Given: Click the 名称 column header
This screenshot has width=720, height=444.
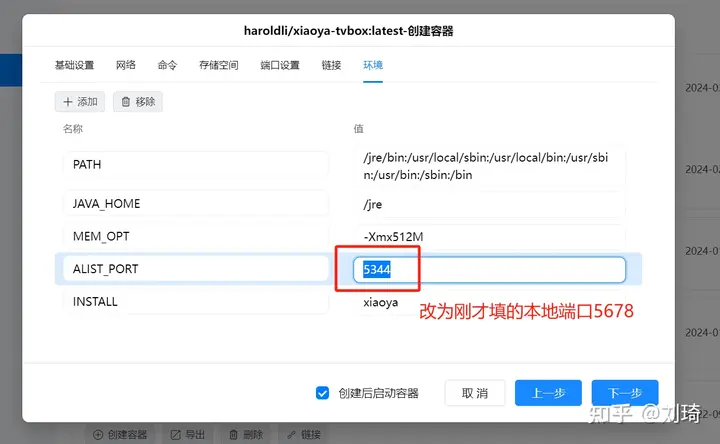Looking at the screenshot, I should point(73,129).
